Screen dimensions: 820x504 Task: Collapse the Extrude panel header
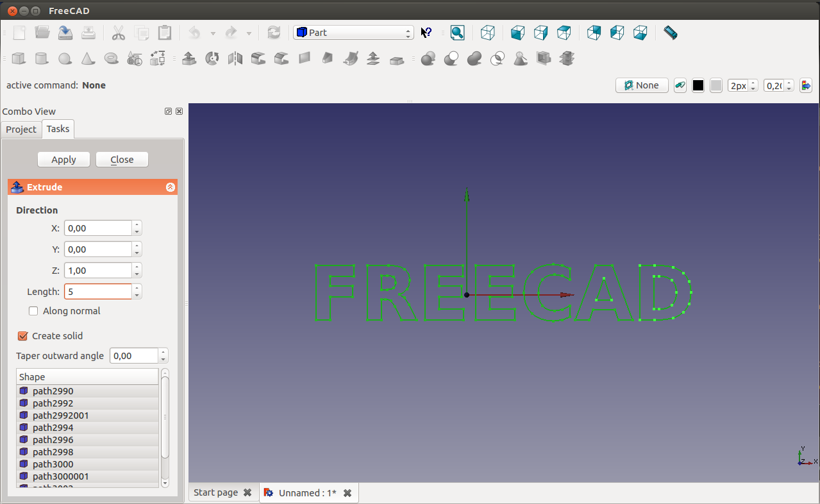point(170,187)
